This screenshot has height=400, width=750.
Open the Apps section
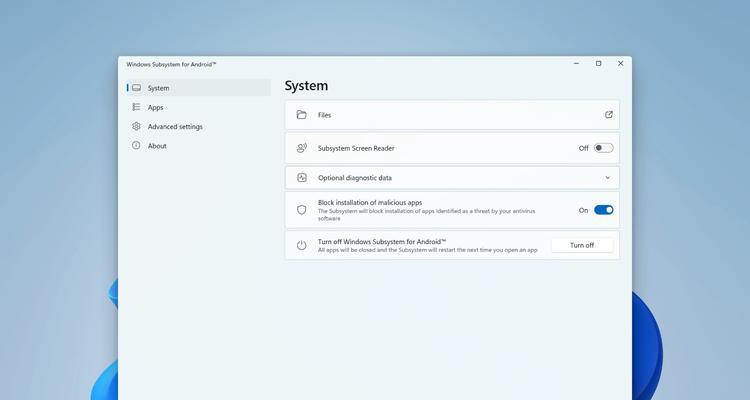199,107
